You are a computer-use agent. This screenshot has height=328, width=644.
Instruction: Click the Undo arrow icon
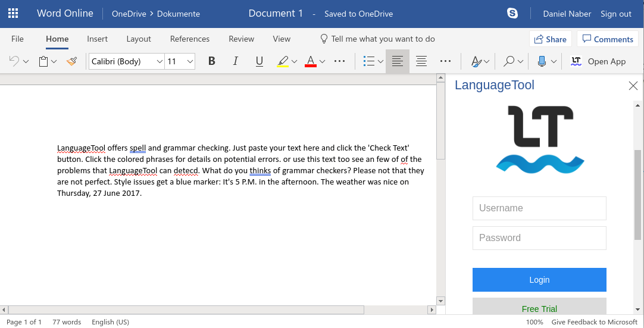click(14, 61)
